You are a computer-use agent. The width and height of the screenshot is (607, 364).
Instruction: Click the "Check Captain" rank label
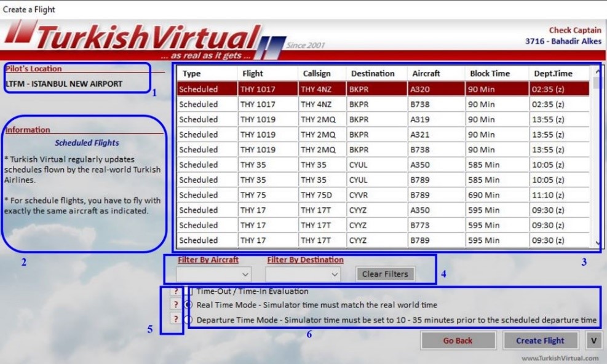pos(575,30)
